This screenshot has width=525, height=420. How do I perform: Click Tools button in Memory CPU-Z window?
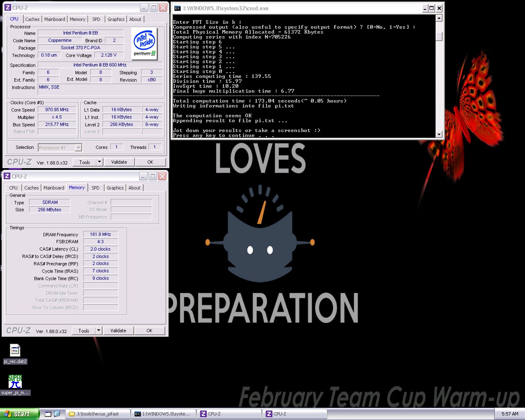pyautogui.click(x=84, y=331)
